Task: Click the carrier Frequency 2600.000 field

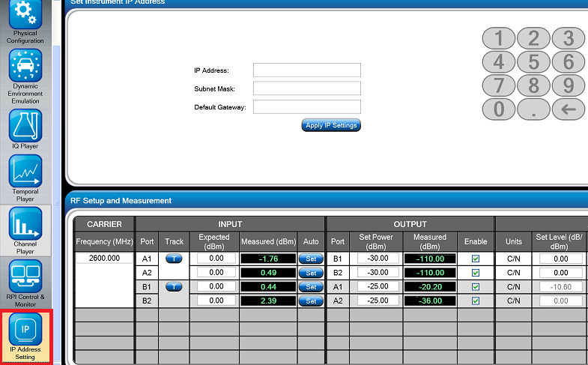Action: click(104, 259)
